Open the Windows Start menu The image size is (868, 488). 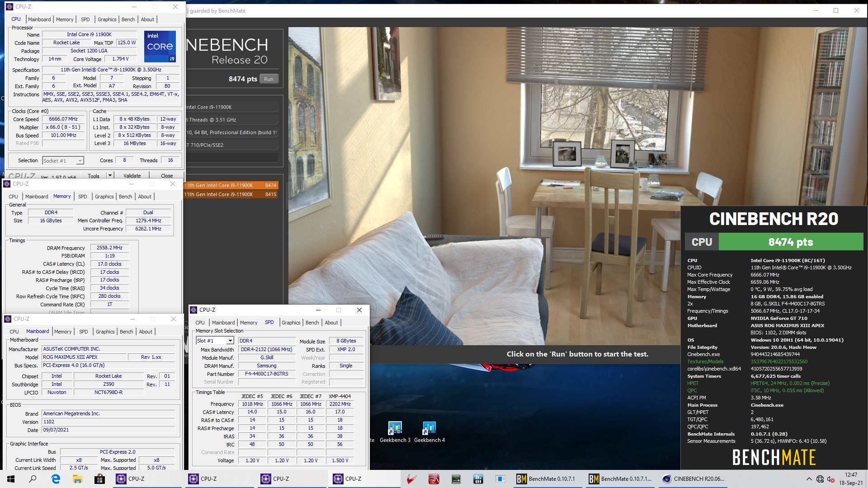[11, 479]
